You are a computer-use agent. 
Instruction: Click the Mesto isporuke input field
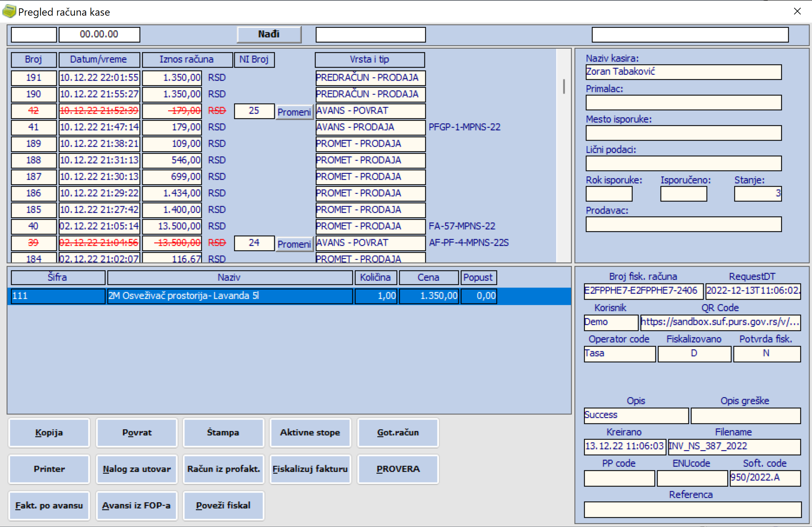click(683, 133)
